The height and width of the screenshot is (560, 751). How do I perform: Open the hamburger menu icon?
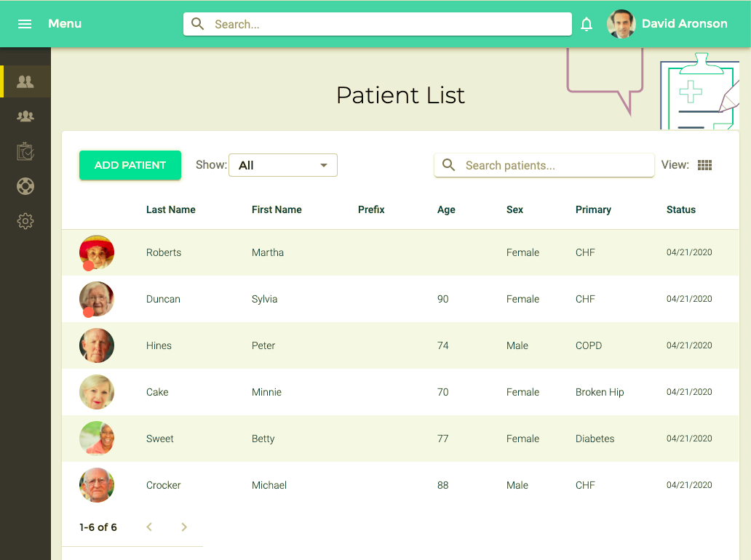pos(25,24)
